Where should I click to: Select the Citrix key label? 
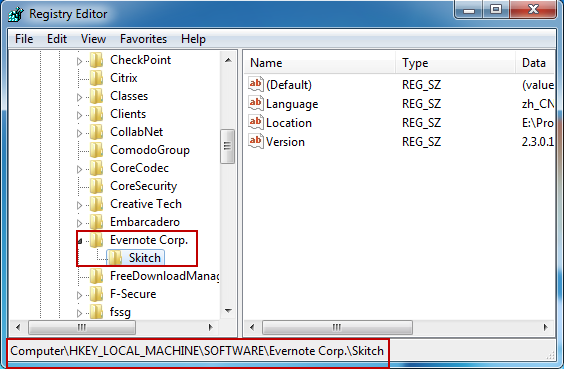[x=124, y=78]
